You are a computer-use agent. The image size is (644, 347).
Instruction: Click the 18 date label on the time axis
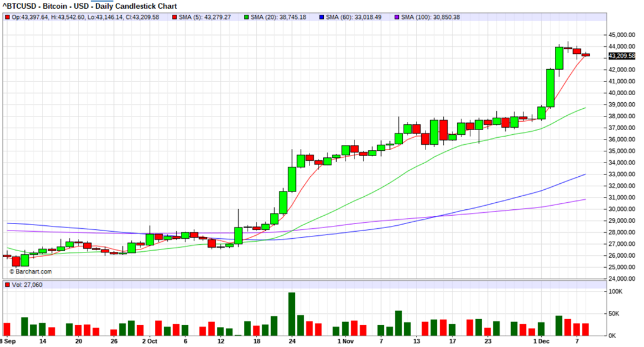pos(256,341)
